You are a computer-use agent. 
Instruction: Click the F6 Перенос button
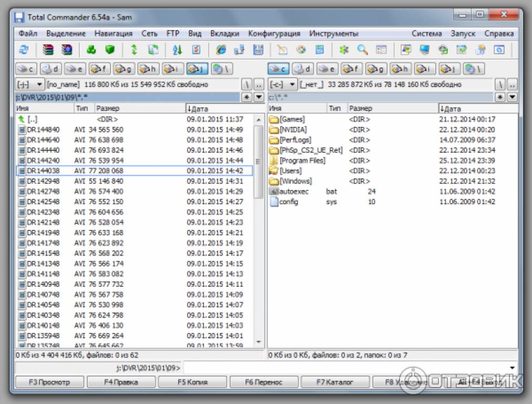(x=263, y=382)
